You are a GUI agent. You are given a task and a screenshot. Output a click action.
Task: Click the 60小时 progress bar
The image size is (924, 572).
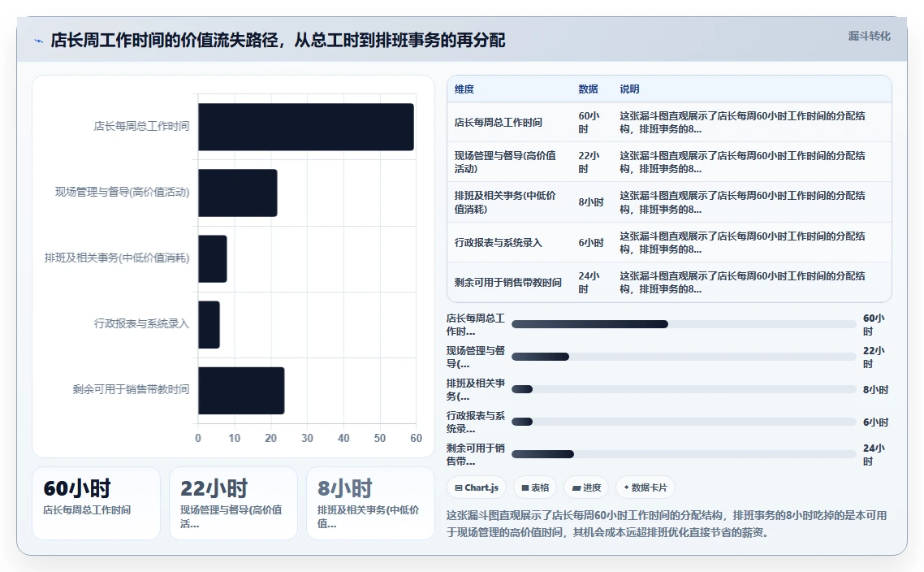tap(684, 324)
